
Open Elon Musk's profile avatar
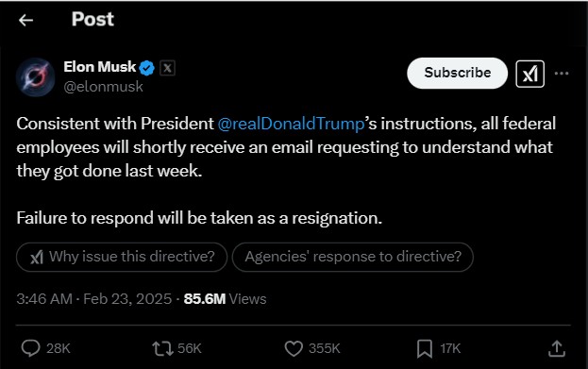pos(36,77)
